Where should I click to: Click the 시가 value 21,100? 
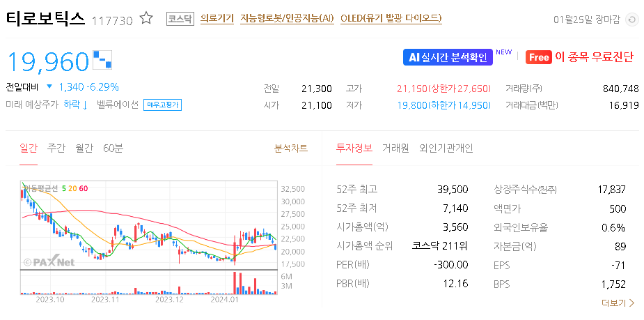tap(316, 105)
